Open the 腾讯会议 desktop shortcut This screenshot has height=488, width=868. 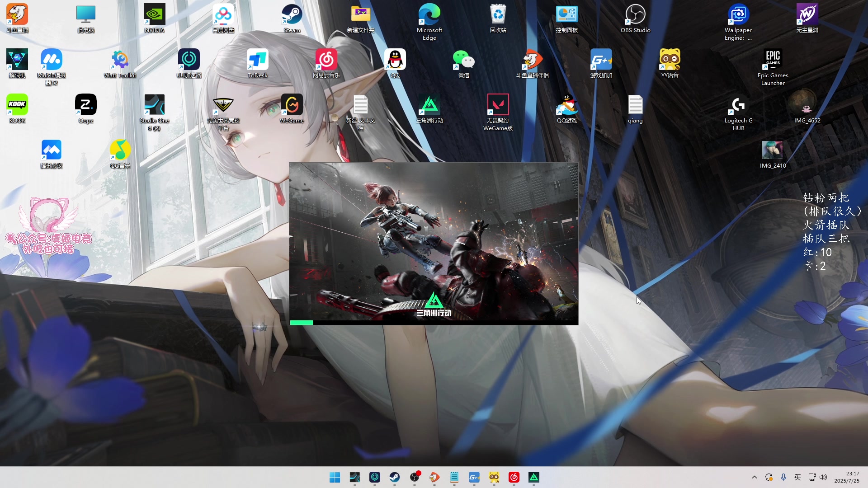tap(52, 154)
